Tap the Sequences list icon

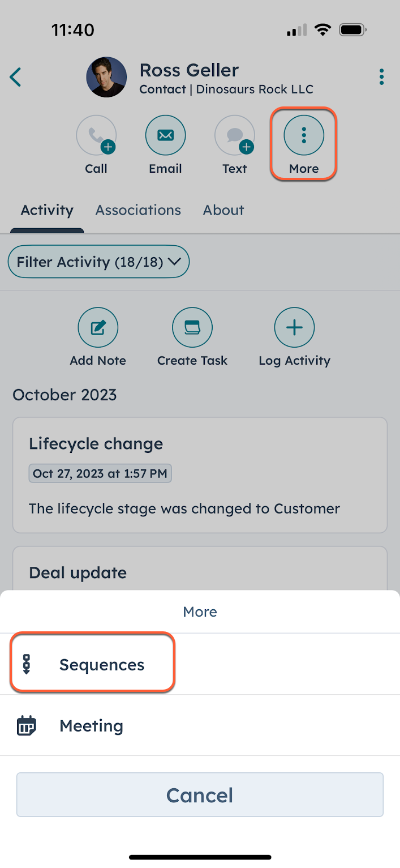pos(26,664)
